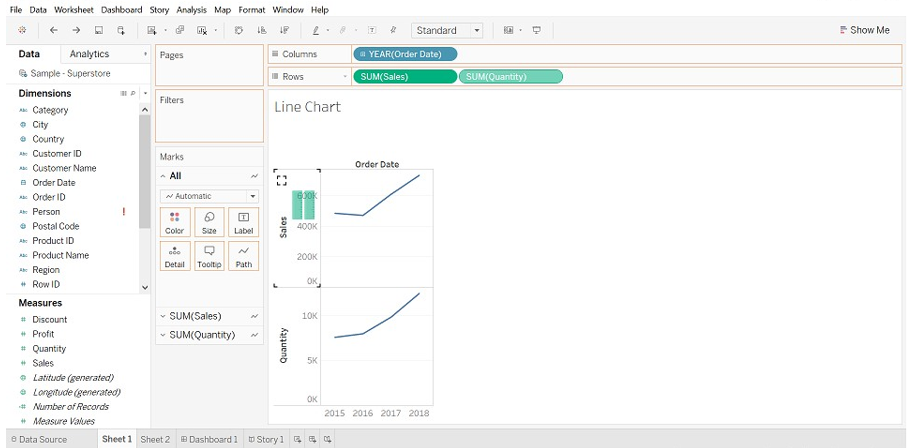Screen dimensions: 907x448
Task: Open the Dimensions pane dropdown arrow
Action: [145, 93]
